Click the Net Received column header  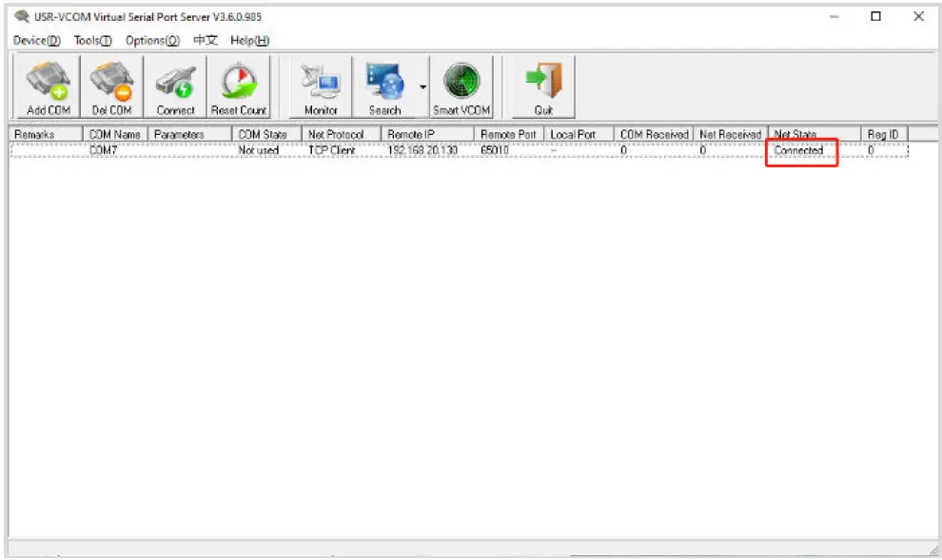point(731,134)
